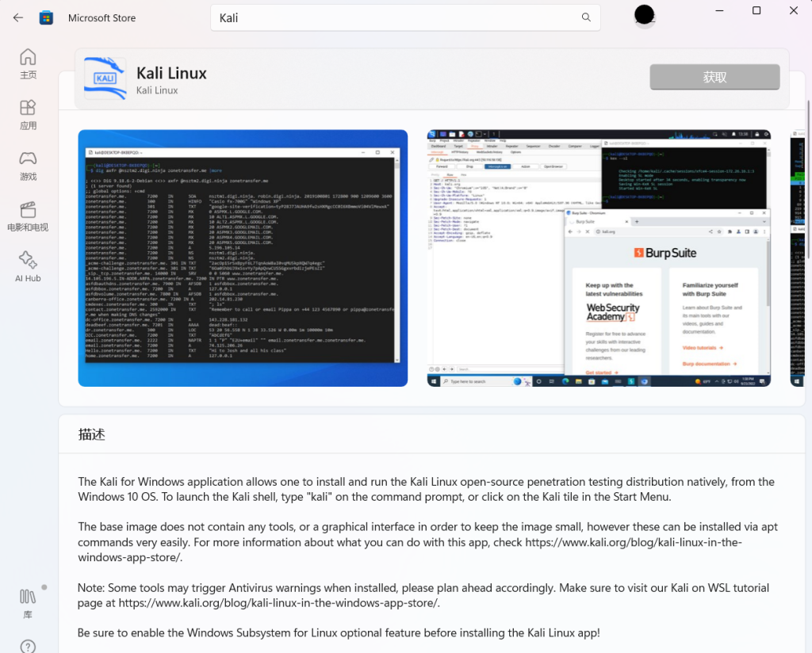The height and width of the screenshot is (653, 812).
Task: Open 应用 (Apps) section in sidebar
Action: tap(28, 114)
